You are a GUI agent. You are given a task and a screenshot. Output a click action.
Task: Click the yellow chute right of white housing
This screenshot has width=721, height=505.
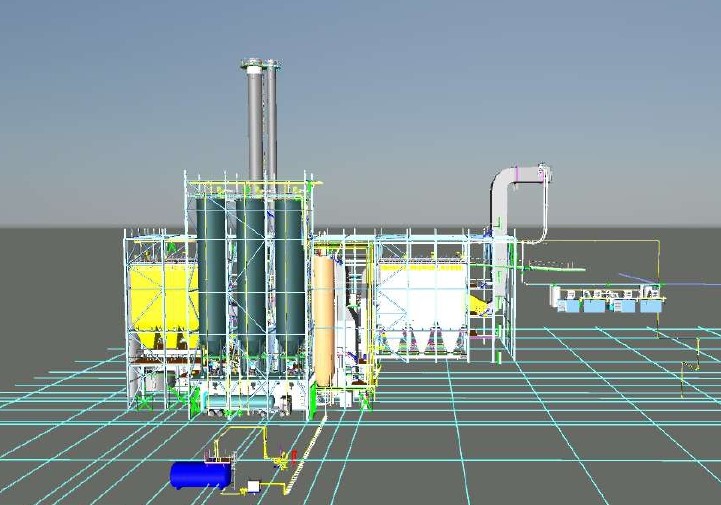484,305
